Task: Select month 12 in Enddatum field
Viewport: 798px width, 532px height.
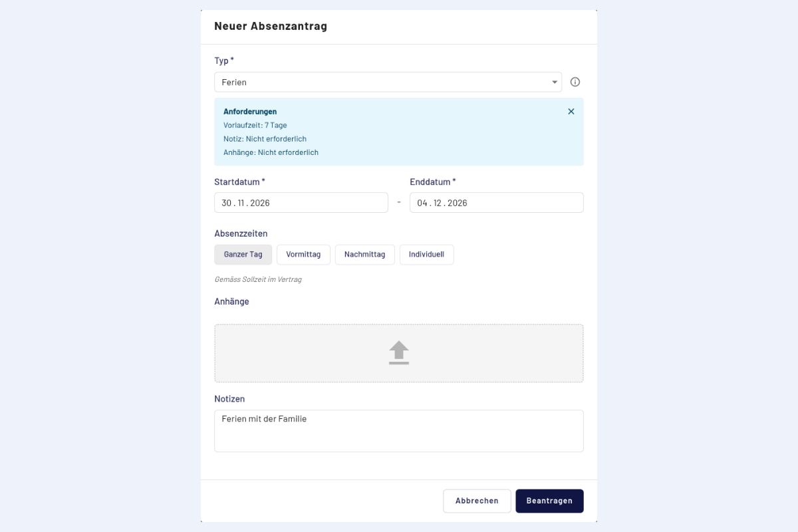Action: coord(438,203)
